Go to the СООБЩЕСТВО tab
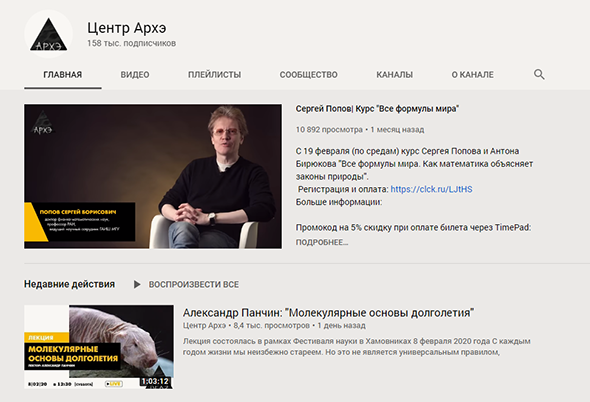Viewport: 590px width, 402px height. (x=309, y=75)
